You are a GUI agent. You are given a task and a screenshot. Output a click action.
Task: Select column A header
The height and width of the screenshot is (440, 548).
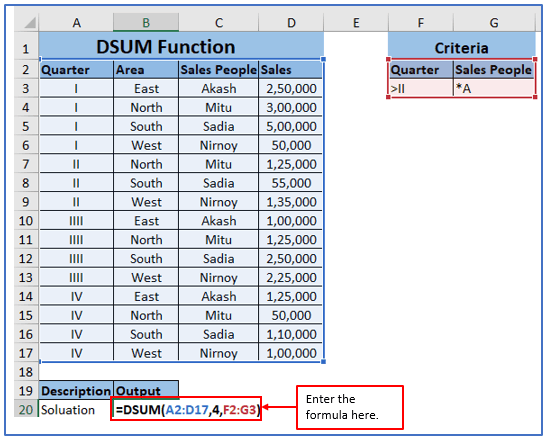coord(76,23)
